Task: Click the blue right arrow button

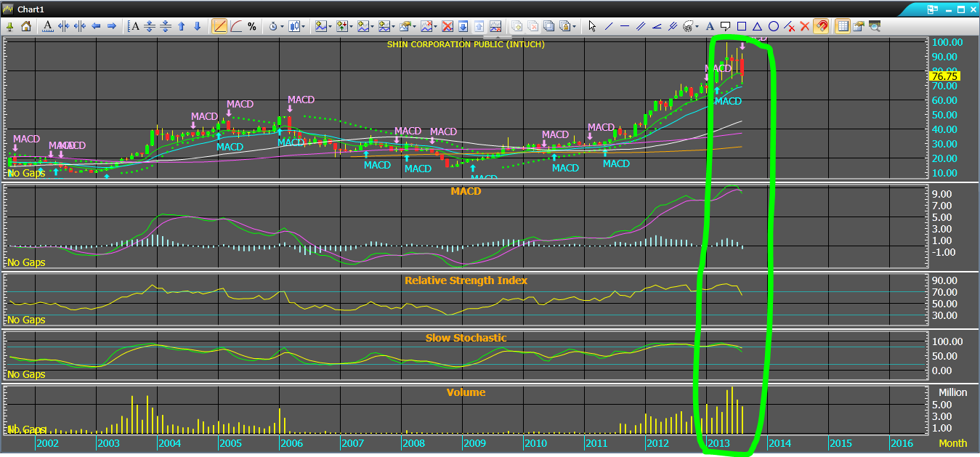Action: tap(112, 26)
